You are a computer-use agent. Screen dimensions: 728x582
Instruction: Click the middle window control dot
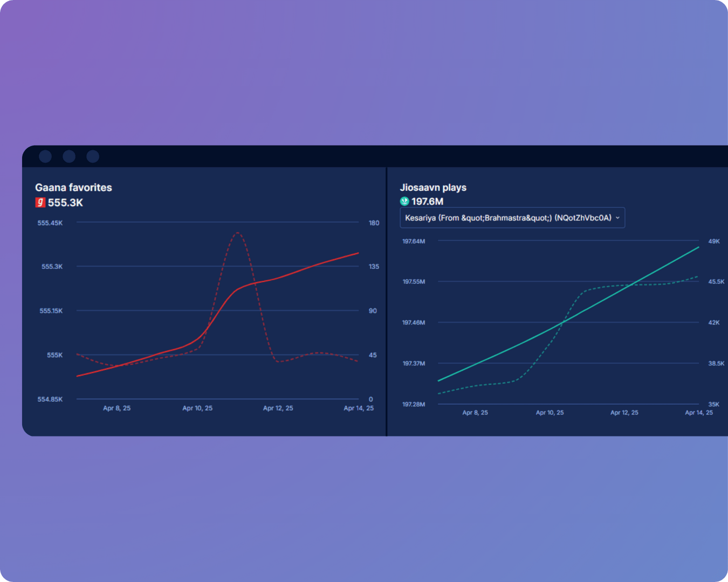pos(69,156)
